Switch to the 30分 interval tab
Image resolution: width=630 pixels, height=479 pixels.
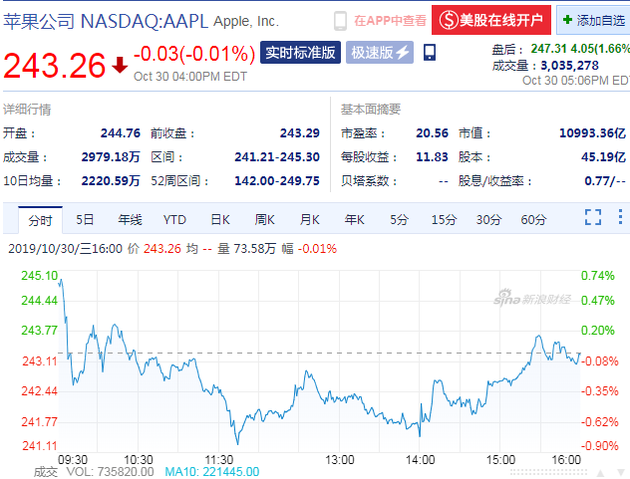[x=489, y=220]
